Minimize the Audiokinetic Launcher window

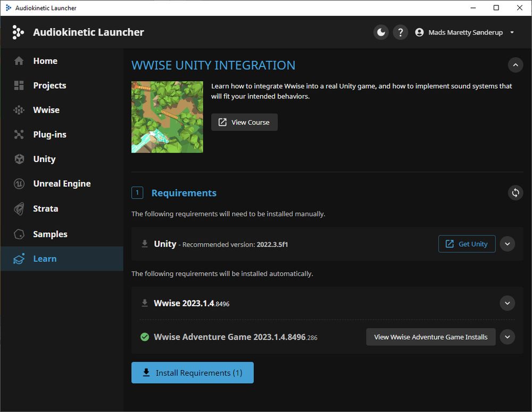point(473,8)
